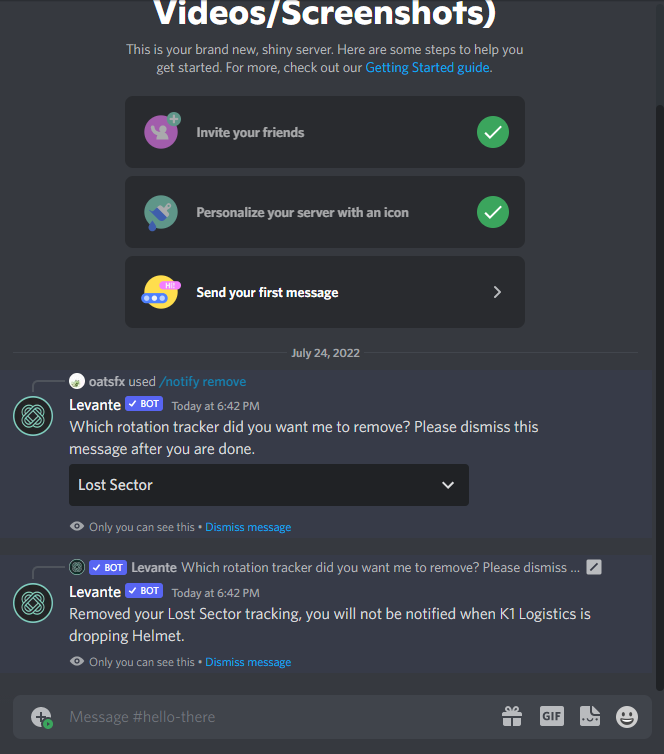This screenshot has height=754, width=664.
Task: Open the gift Nitro icon
Action: point(512,716)
